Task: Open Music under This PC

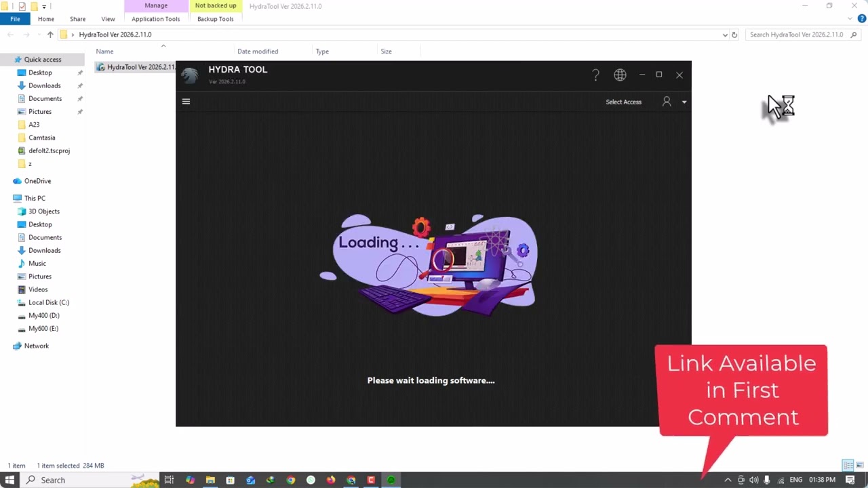Action: point(37,264)
